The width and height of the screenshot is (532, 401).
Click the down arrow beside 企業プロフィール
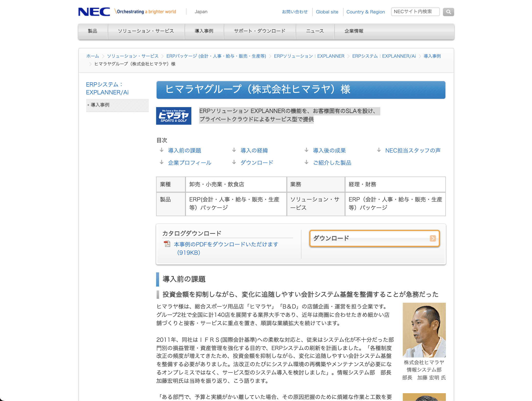(x=162, y=162)
